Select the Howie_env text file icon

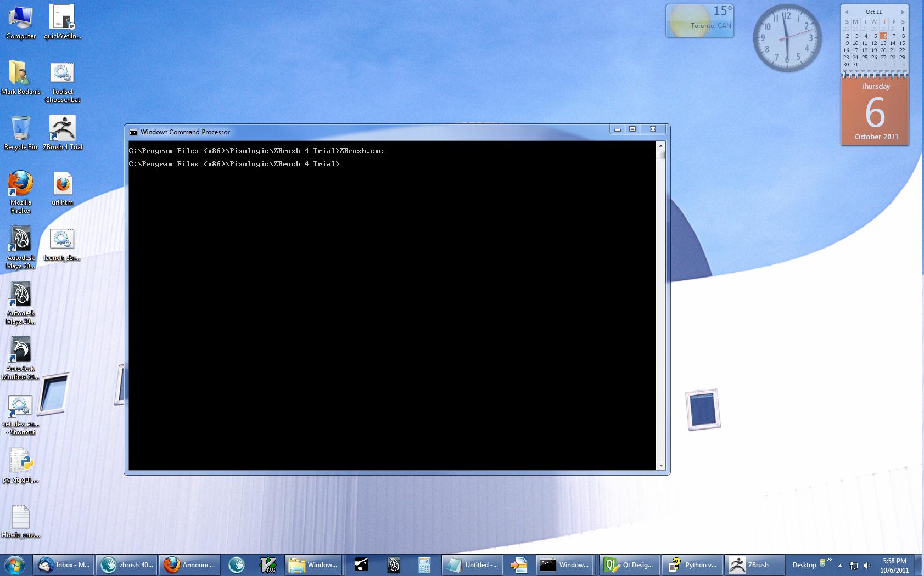(21, 521)
